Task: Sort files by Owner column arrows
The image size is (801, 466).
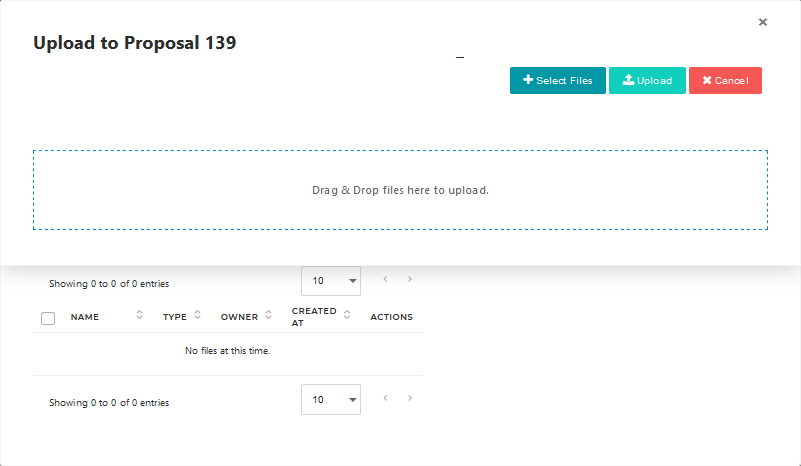Action: 269,315
